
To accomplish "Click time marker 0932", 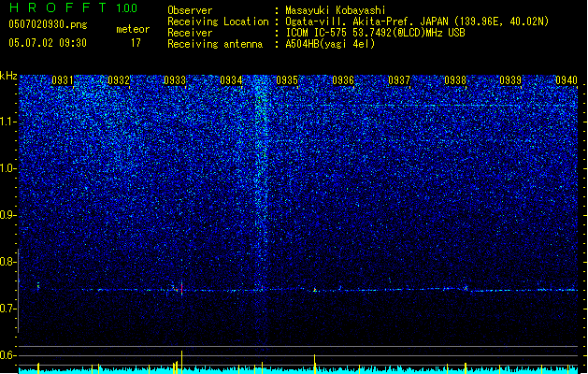I will pos(119,80).
